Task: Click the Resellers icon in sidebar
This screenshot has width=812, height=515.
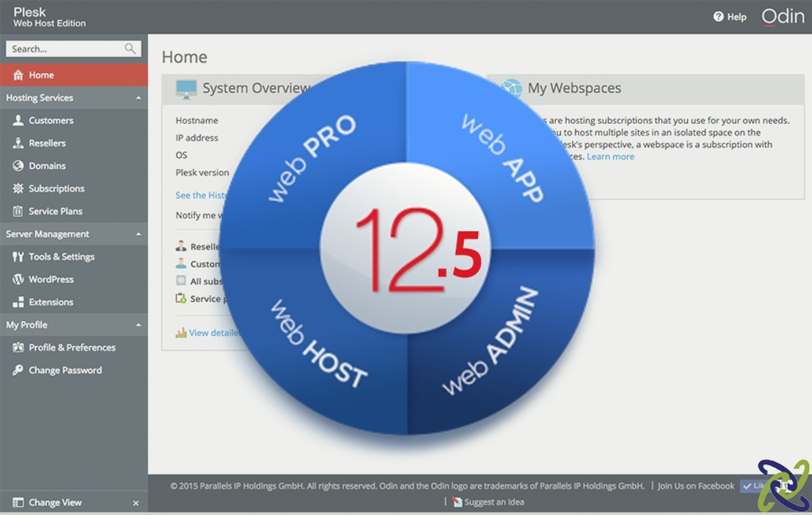Action: (18, 143)
